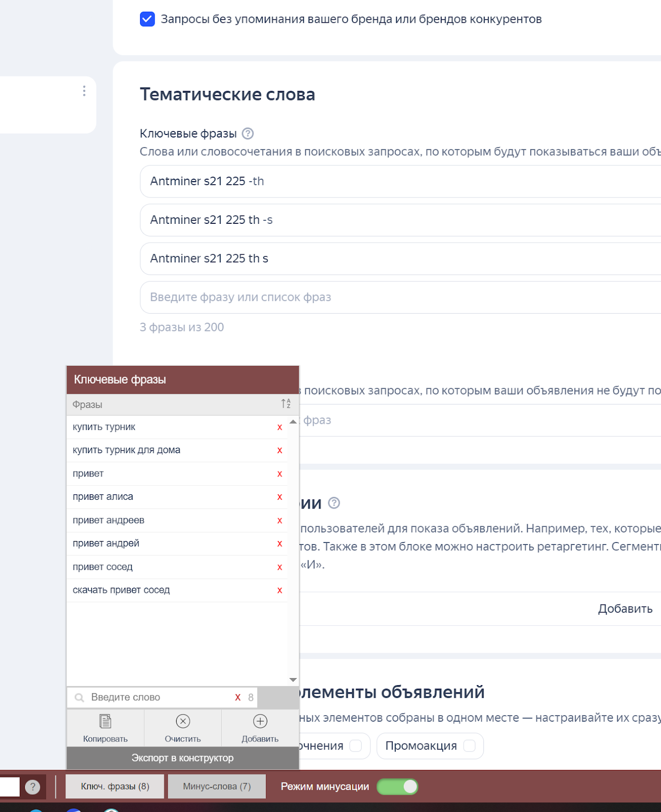Screen dimensions: 661x812
Task: Click the Очистить clear icon button
Action: click(183, 728)
